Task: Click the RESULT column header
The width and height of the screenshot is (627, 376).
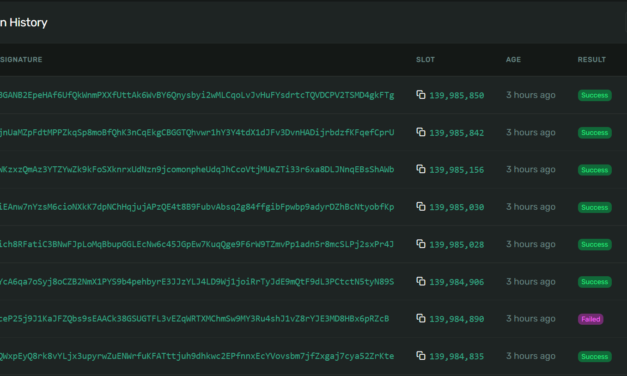Action: point(591,60)
